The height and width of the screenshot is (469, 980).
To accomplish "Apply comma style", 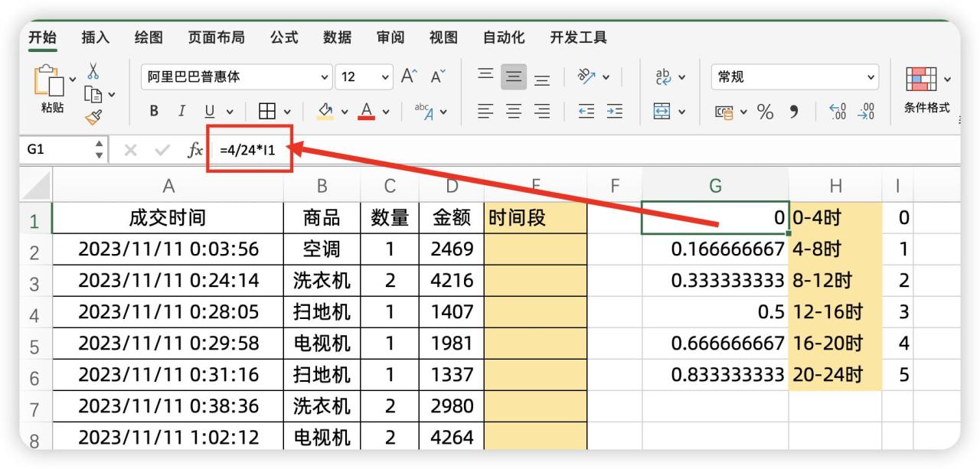I will (795, 112).
